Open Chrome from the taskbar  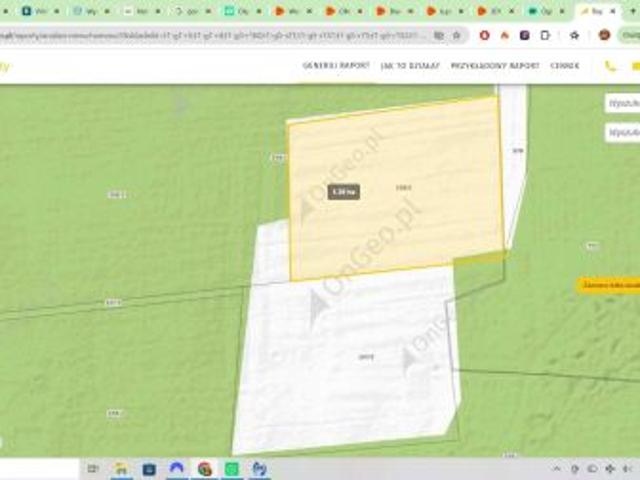(x=204, y=469)
